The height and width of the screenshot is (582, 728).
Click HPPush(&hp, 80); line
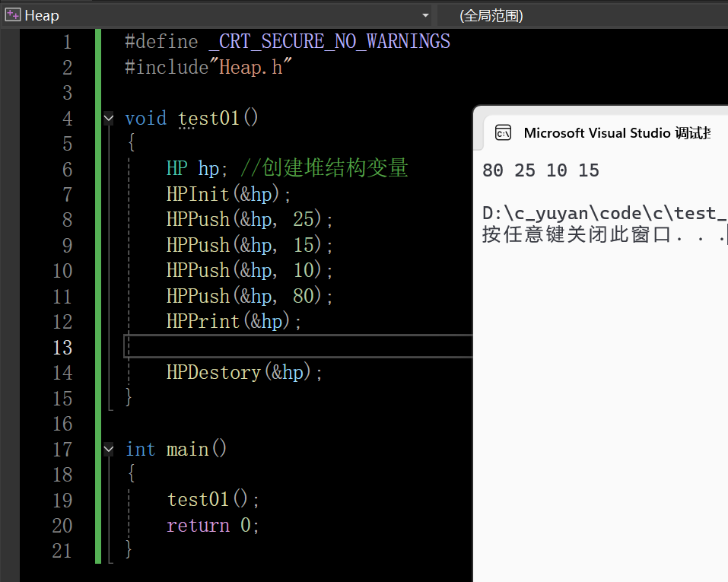250,296
